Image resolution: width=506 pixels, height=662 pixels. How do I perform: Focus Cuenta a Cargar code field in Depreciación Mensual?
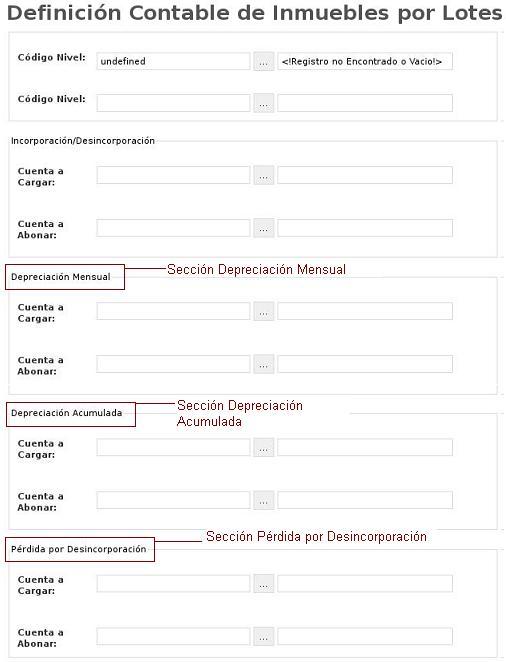[x=173, y=311]
